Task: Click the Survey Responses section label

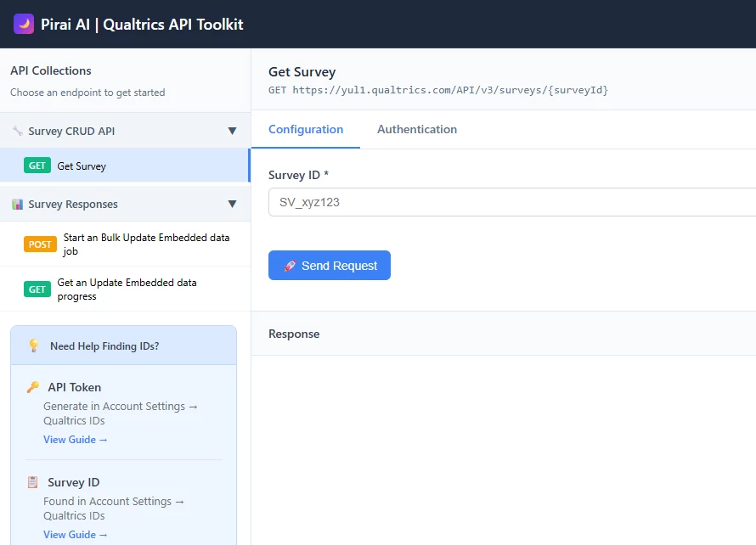Action: 73,204
